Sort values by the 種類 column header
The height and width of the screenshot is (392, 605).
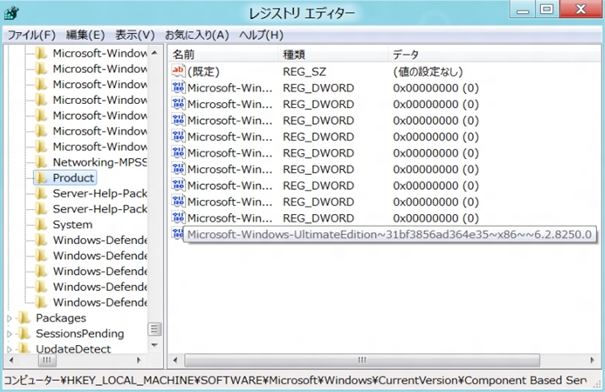(x=333, y=54)
